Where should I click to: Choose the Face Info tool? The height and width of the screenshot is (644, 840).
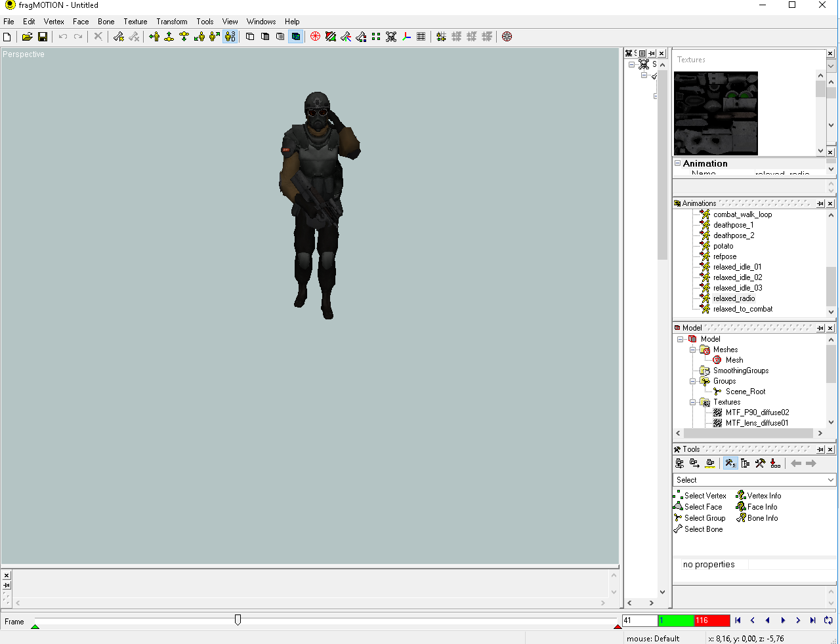tap(757, 507)
